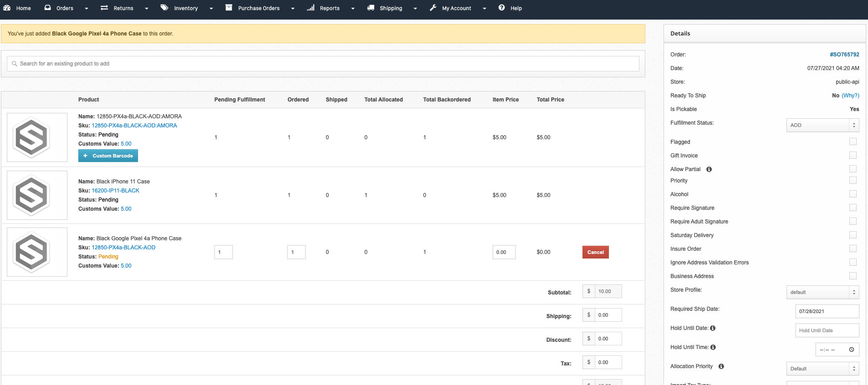Open the 12850-PX4a-BLACK-AOD:AMORA product thumbnail

(37, 137)
